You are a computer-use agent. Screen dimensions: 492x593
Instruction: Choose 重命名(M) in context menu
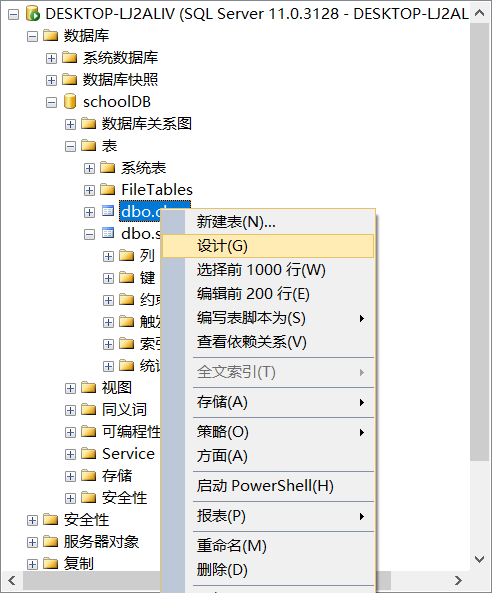(x=268, y=546)
